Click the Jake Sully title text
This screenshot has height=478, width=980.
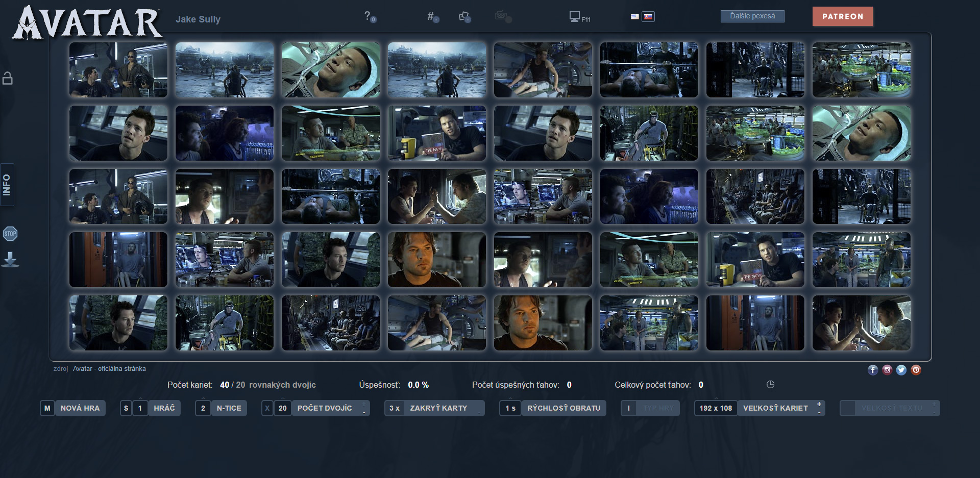[x=198, y=19]
